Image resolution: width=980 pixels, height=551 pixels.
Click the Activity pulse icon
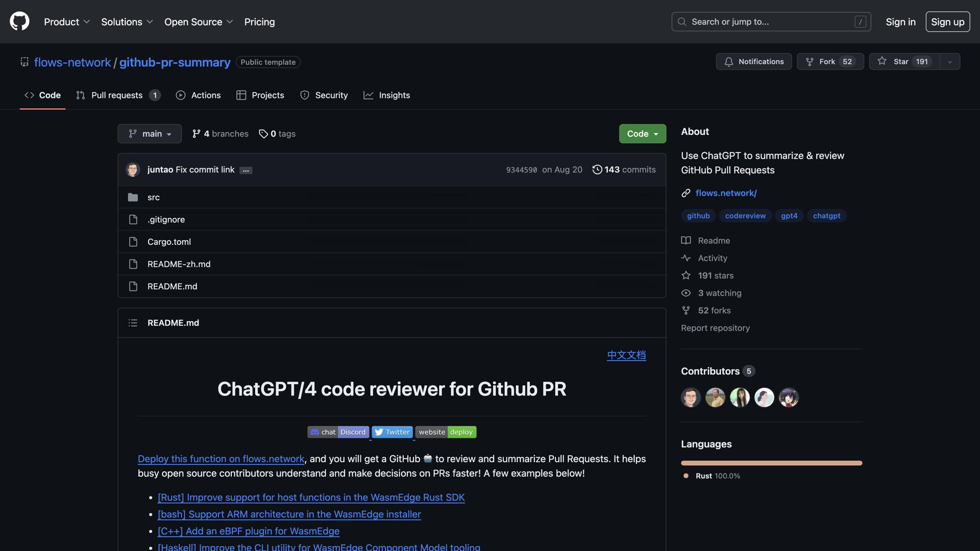[686, 258]
